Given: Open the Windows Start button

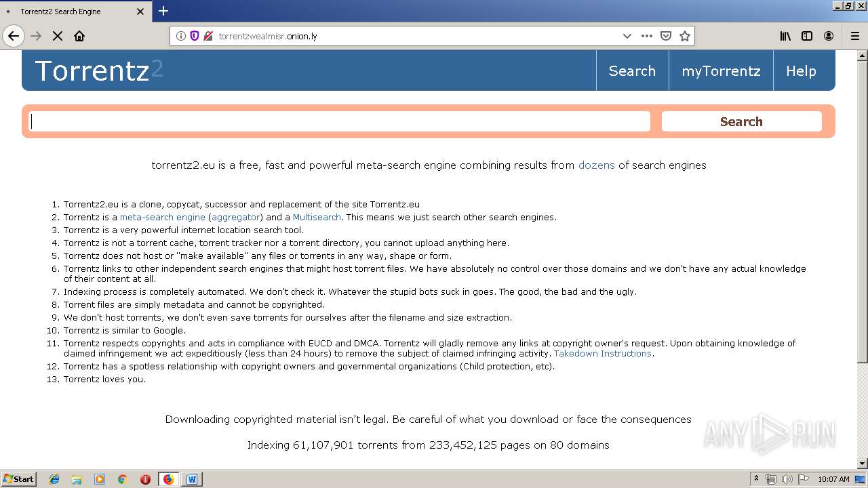Looking at the screenshot, I should [19, 479].
